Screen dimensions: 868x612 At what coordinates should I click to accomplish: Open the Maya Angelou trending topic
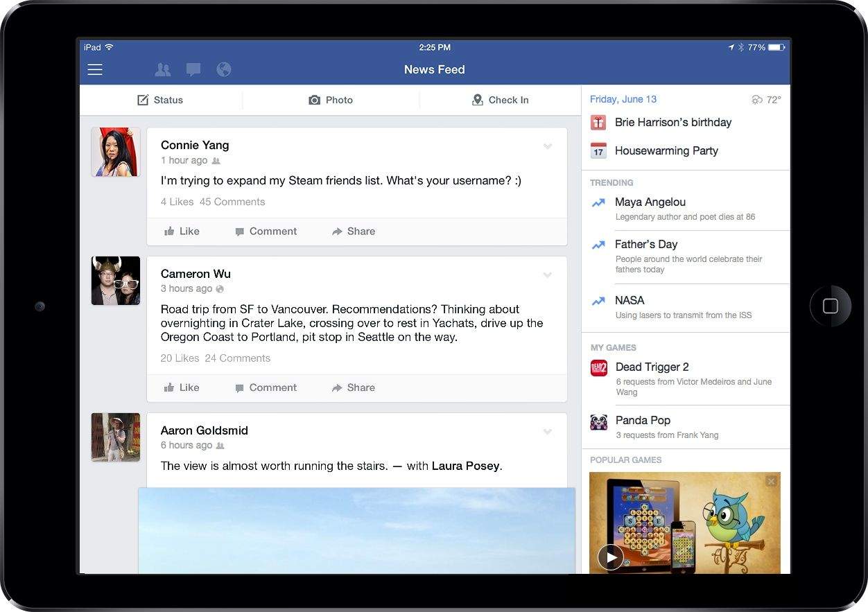click(650, 202)
